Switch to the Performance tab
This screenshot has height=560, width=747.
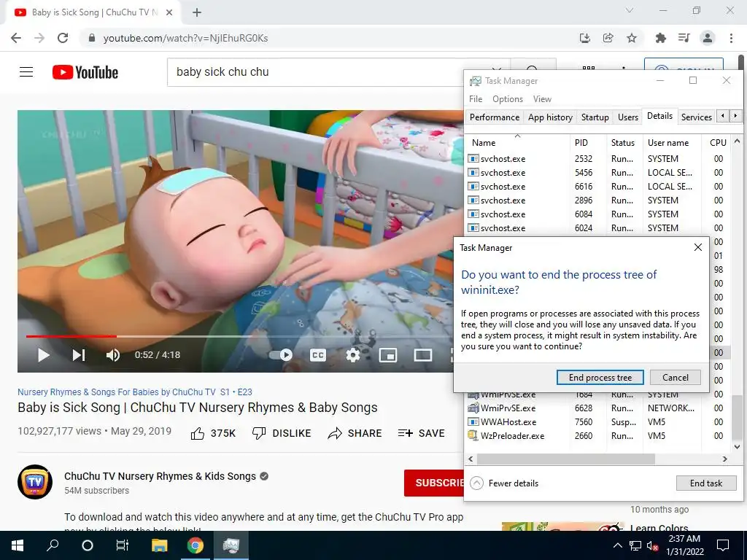(495, 117)
